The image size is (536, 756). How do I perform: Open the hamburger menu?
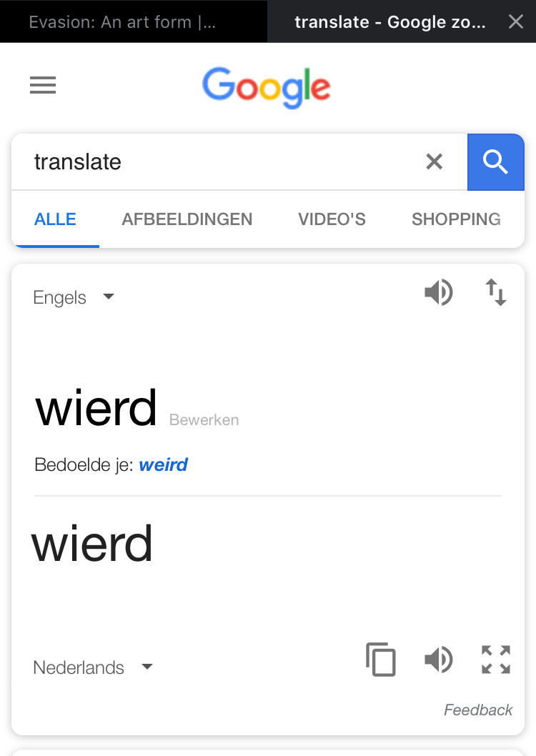tap(43, 86)
